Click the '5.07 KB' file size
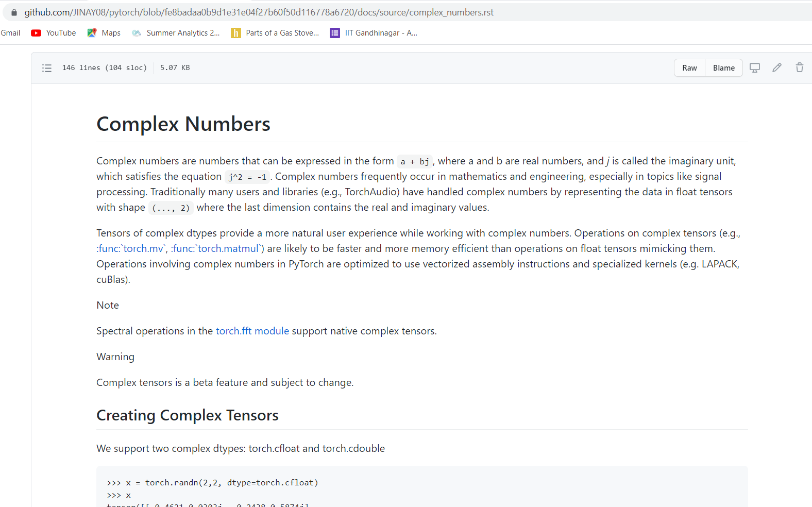 [x=175, y=67]
